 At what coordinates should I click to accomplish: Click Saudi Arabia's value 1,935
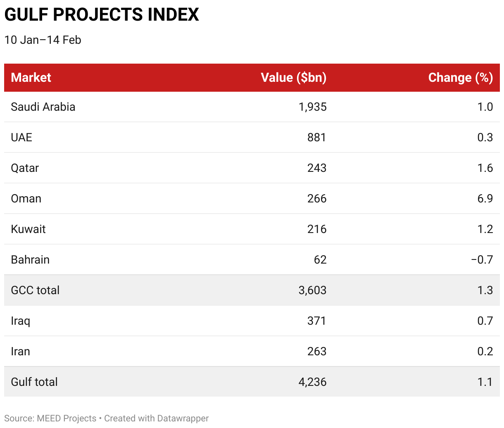coord(312,107)
